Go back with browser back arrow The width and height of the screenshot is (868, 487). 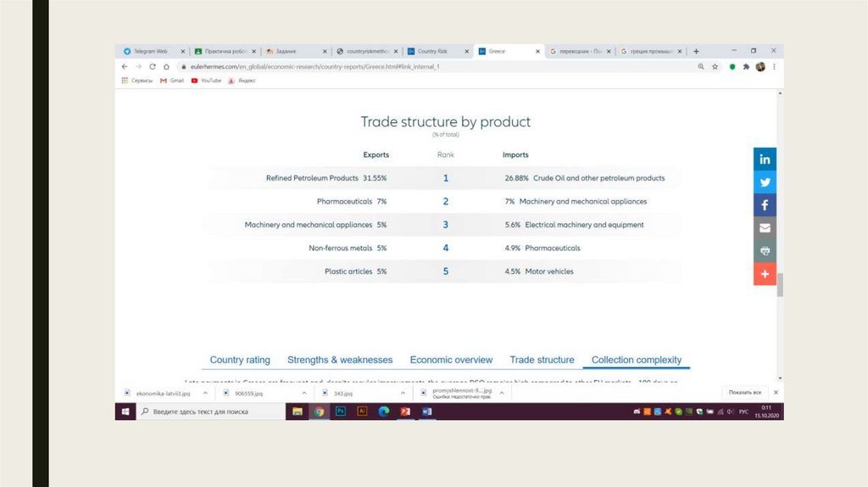(x=125, y=66)
